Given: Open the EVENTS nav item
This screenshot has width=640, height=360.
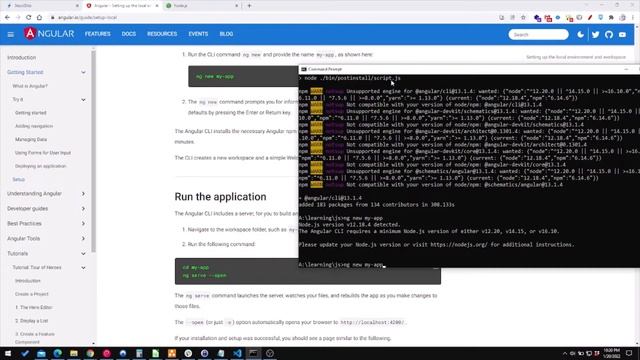Looking at the screenshot, I should click(x=198, y=34).
